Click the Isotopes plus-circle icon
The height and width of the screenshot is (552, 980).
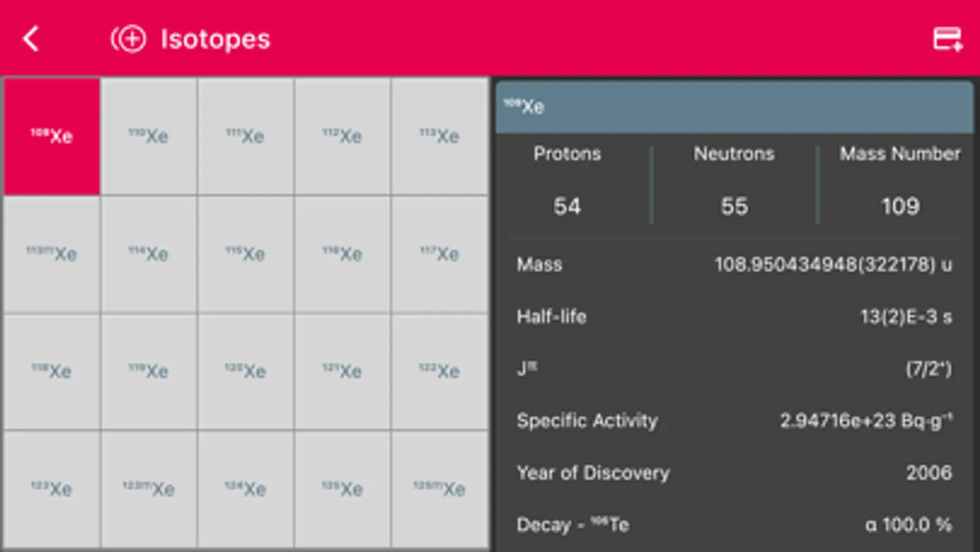[129, 39]
